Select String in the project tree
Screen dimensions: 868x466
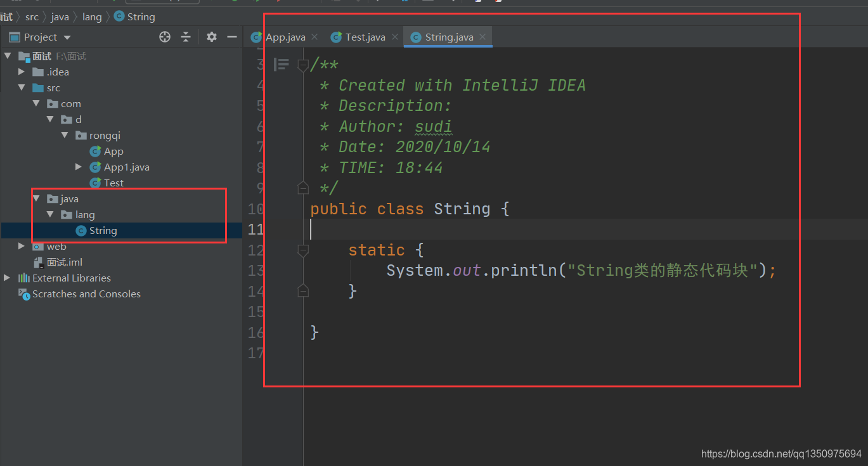[x=103, y=231]
